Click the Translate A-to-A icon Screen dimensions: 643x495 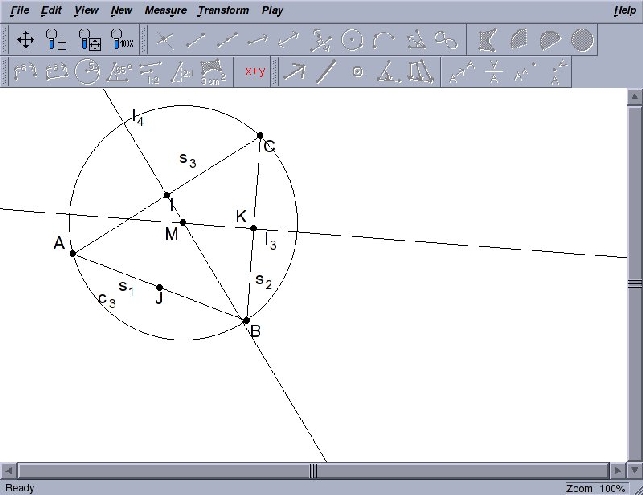(x=462, y=72)
